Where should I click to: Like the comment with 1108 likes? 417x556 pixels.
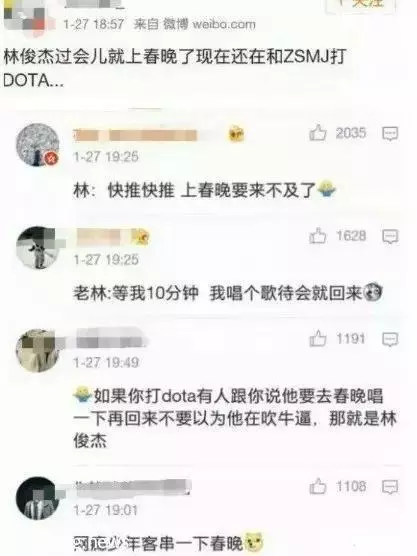pyautogui.click(x=318, y=486)
